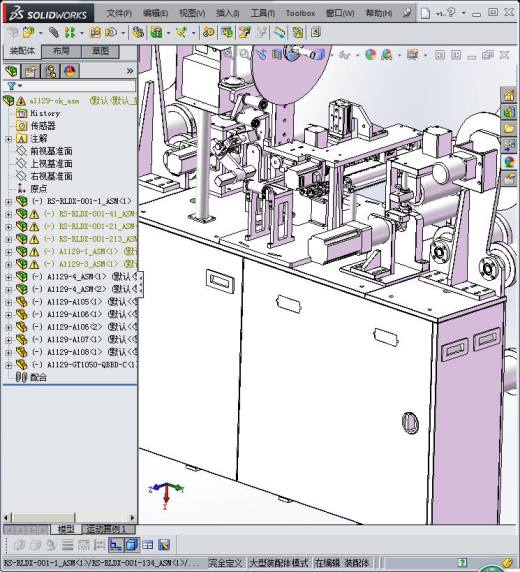This screenshot has width=520, height=572.
Task: Select the 前视基准面 plane
Action: point(51,151)
